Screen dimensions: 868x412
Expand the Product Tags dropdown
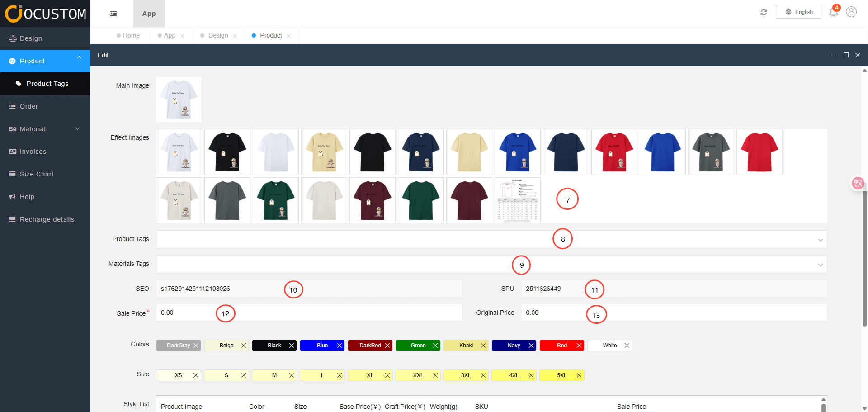point(820,240)
